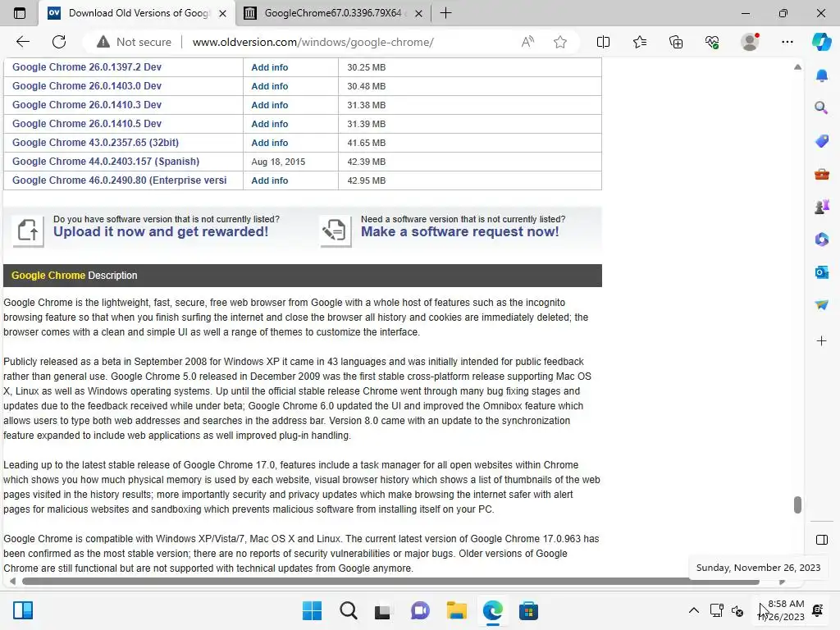Open Read aloud icon in address bar
840x630 pixels.
coord(527,42)
